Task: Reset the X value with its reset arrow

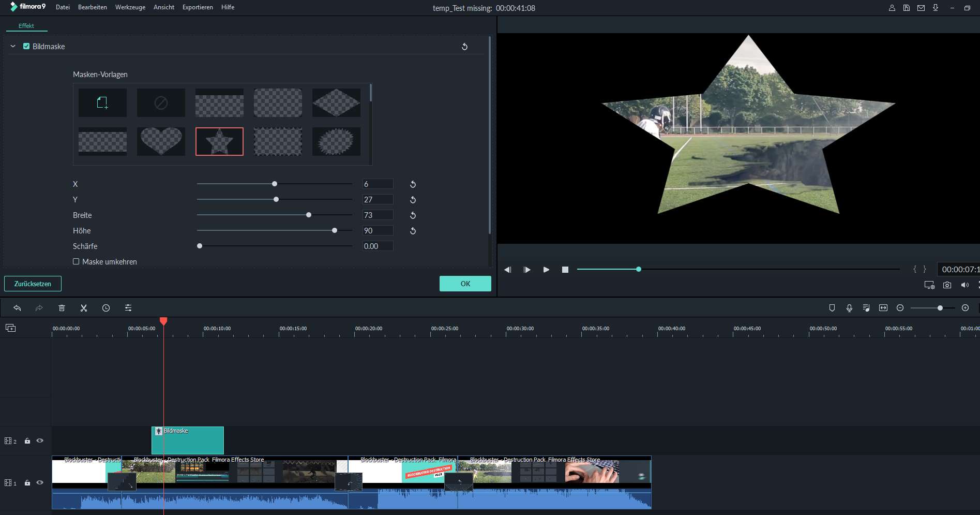Action: click(413, 184)
